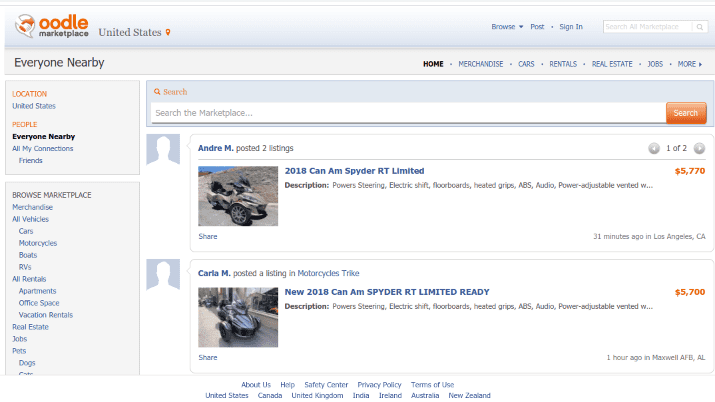Select All My Connections in sidebar
This screenshot has width=715, height=402.
tap(43, 149)
